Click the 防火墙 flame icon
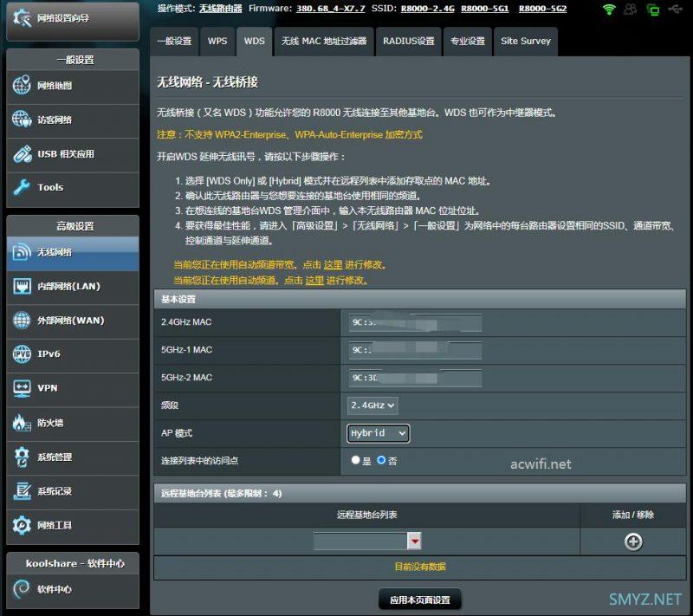 coord(20,423)
